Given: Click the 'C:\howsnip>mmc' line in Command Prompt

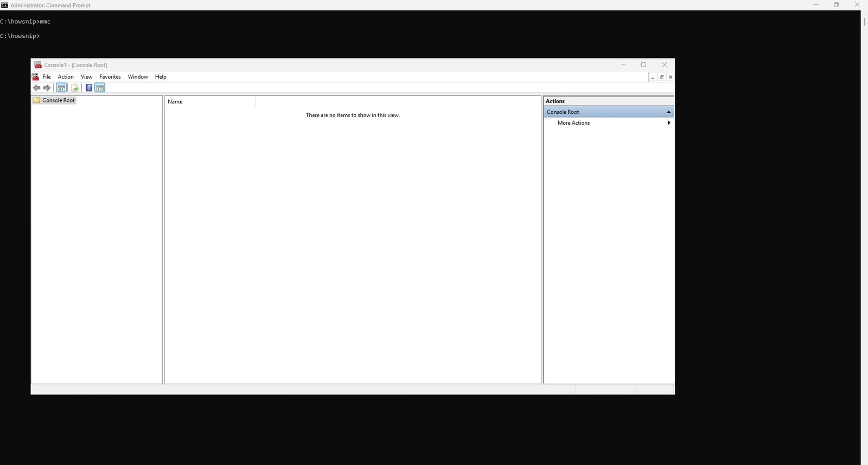Looking at the screenshot, I should 25,22.
